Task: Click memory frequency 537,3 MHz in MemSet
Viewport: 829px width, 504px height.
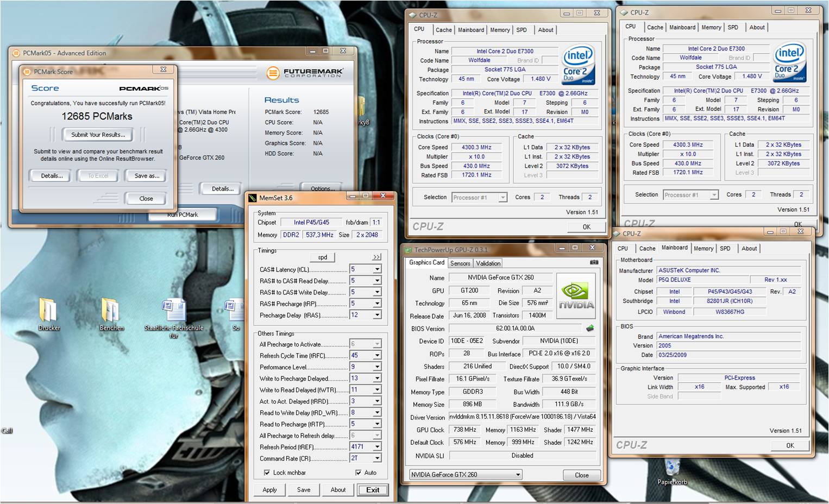Action: pyautogui.click(x=319, y=235)
